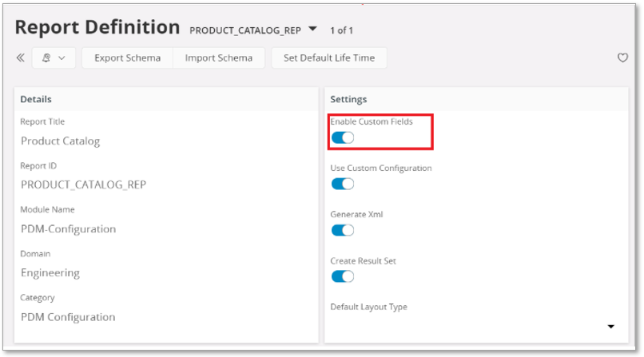Switch off Create Result Set
The height and width of the screenshot is (357, 644).
(342, 276)
